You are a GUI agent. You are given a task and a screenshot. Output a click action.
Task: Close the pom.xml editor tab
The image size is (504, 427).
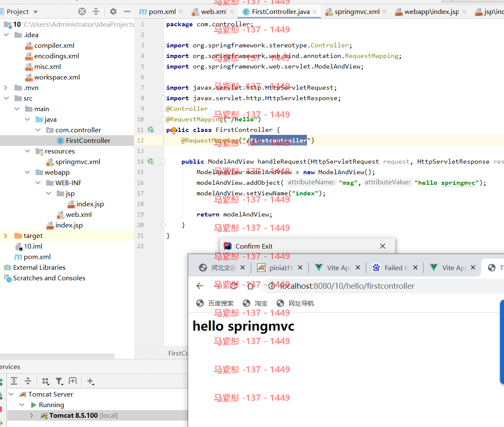click(x=181, y=11)
